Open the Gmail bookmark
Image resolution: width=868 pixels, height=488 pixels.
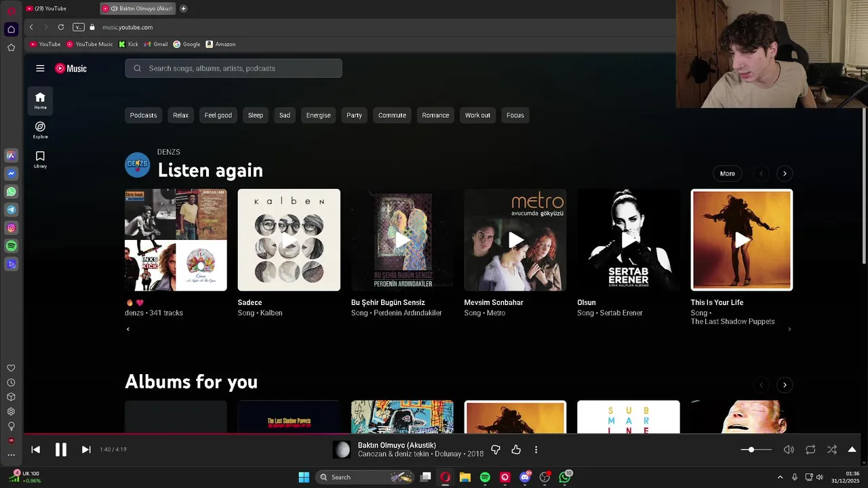tap(156, 44)
